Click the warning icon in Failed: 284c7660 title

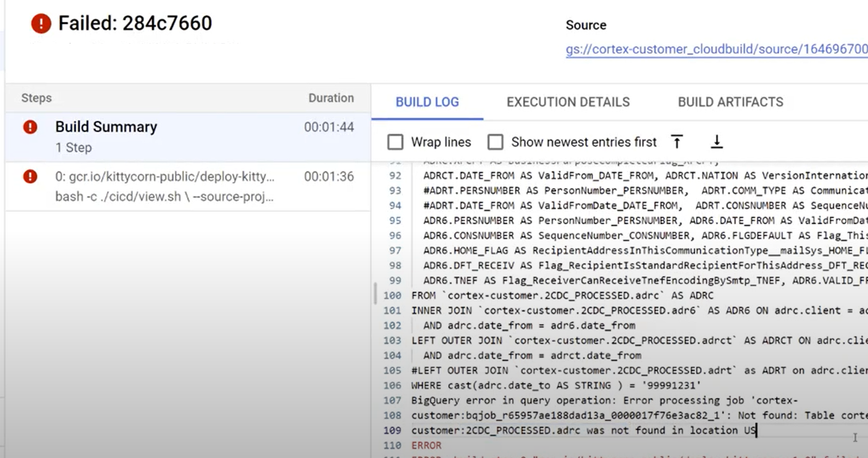(40, 23)
